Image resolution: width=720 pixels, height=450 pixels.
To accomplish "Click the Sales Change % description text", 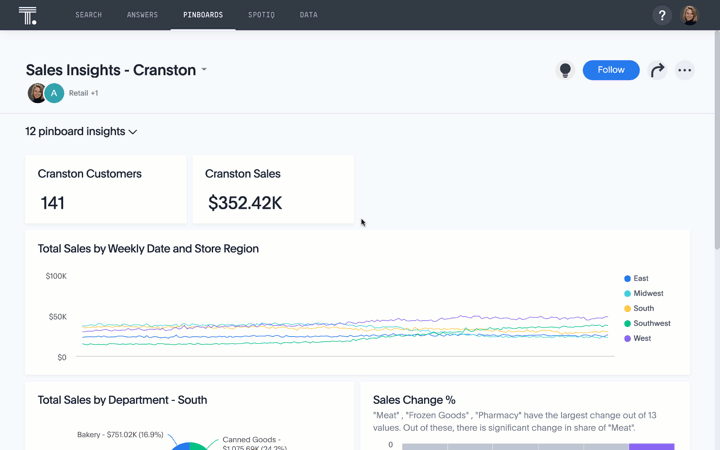I will [x=515, y=422].
